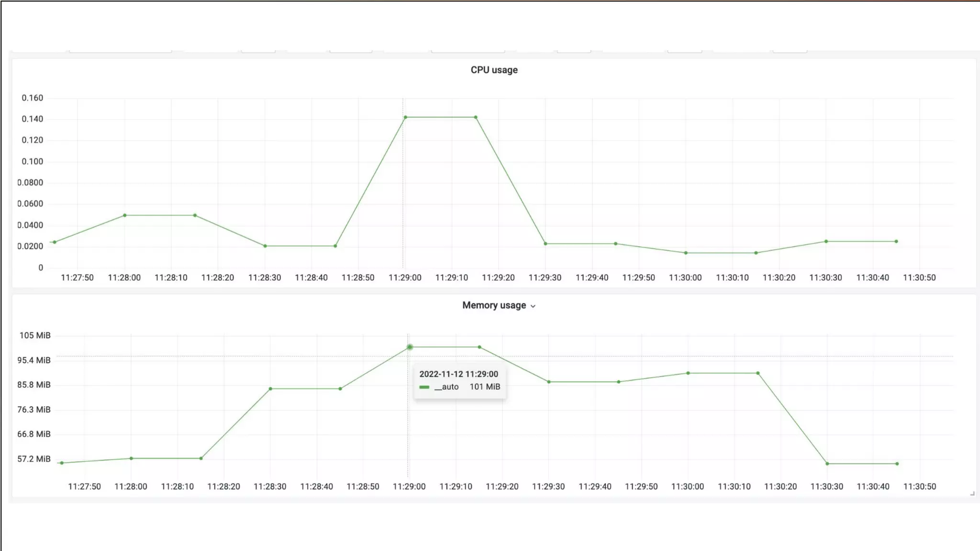This screenshot has height=551, width=980.
Task: Click the last memory data point on right
Action: tap(897, 463)
